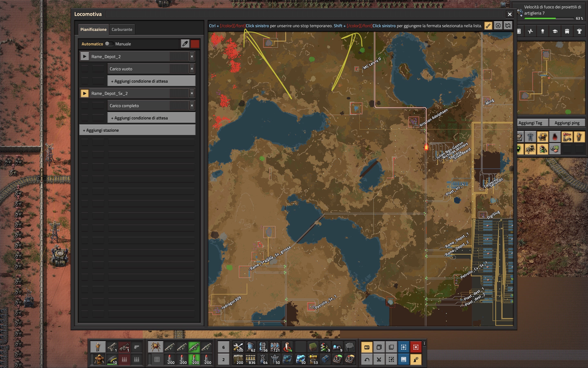Remove the Carico completo condition
The image size is (588, 368).
point(192,105)
